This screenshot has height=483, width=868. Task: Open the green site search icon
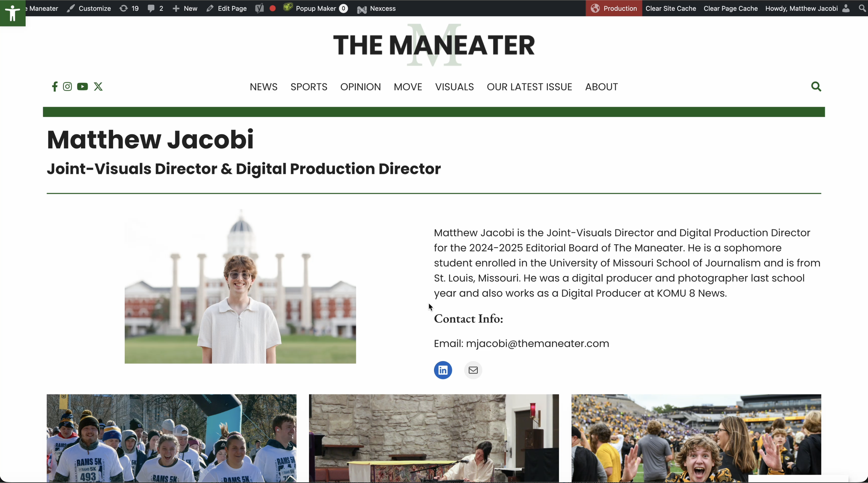[x=816, y=87]
